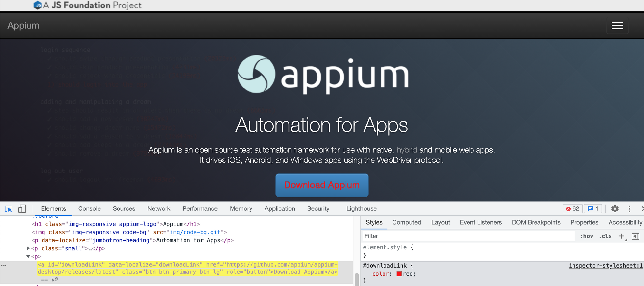This screenshot has height=286, width=644.
Task: Click the issues badge showing 1
Action: (x=593, y=209)
